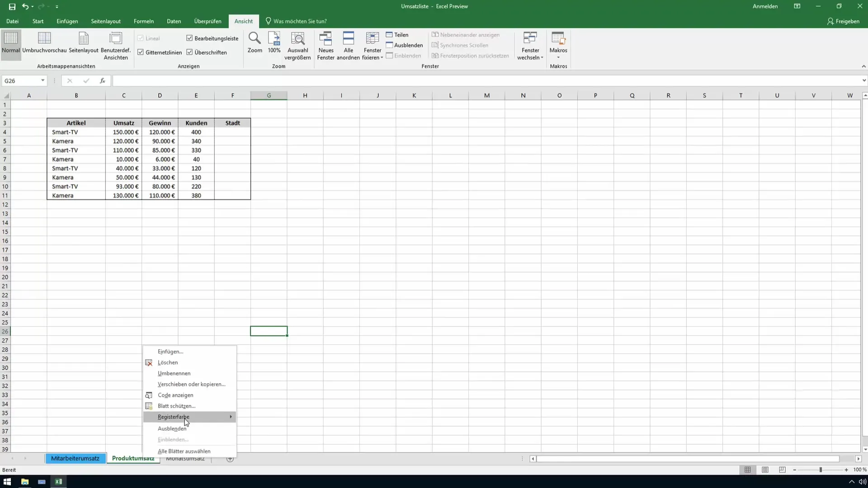This screenshot has width=868, height=488.
Task: Choose Umbenennen in context menu
Action: pos(189,373)
